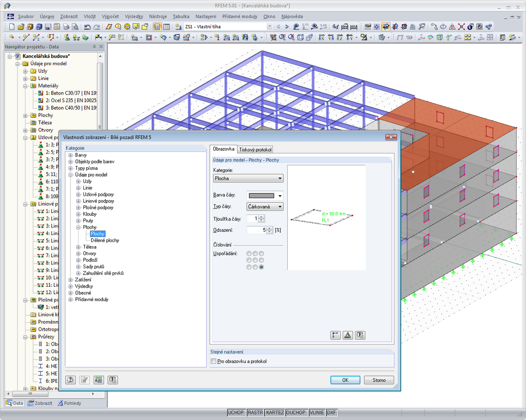Select bottom-left numbering arrangement radio button
This screenshot has height=420, width=526.
click(249, 267)
